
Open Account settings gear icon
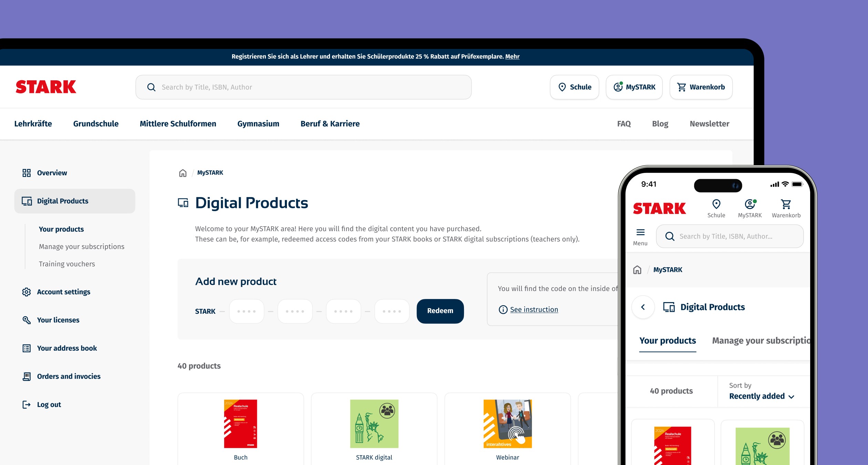coord(27,292)
